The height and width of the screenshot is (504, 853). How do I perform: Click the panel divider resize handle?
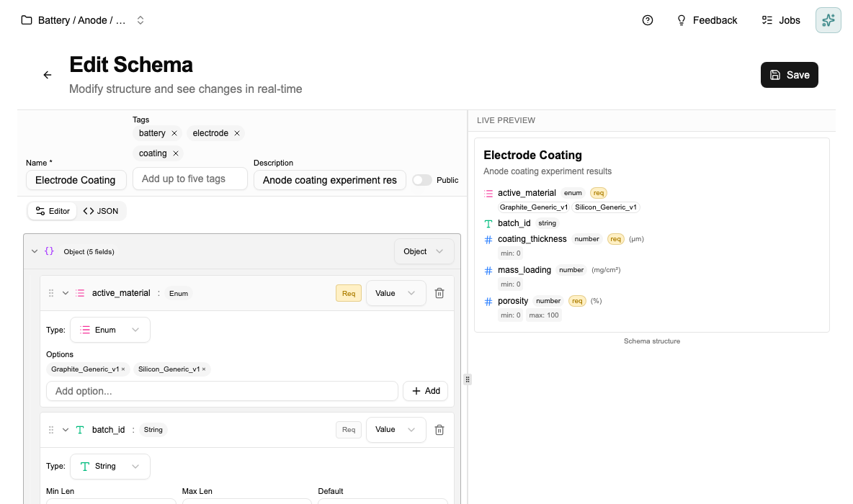[468, 379]
